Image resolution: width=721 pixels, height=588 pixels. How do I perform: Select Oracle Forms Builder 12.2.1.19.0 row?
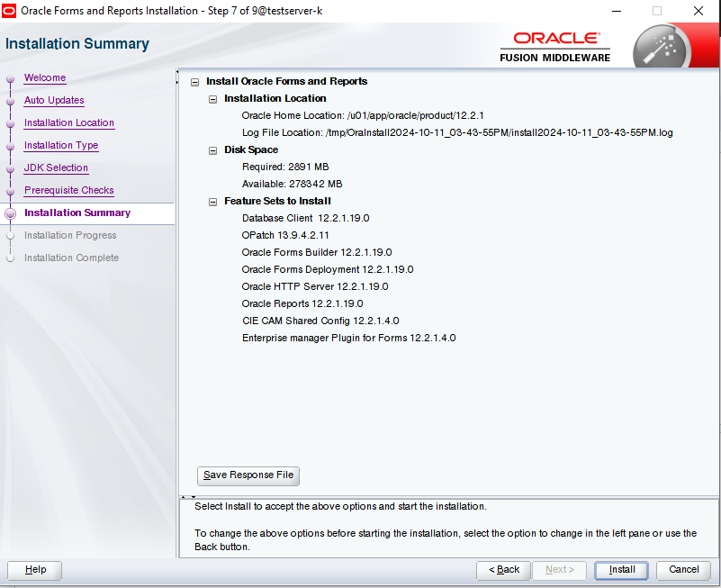(317, 253)
